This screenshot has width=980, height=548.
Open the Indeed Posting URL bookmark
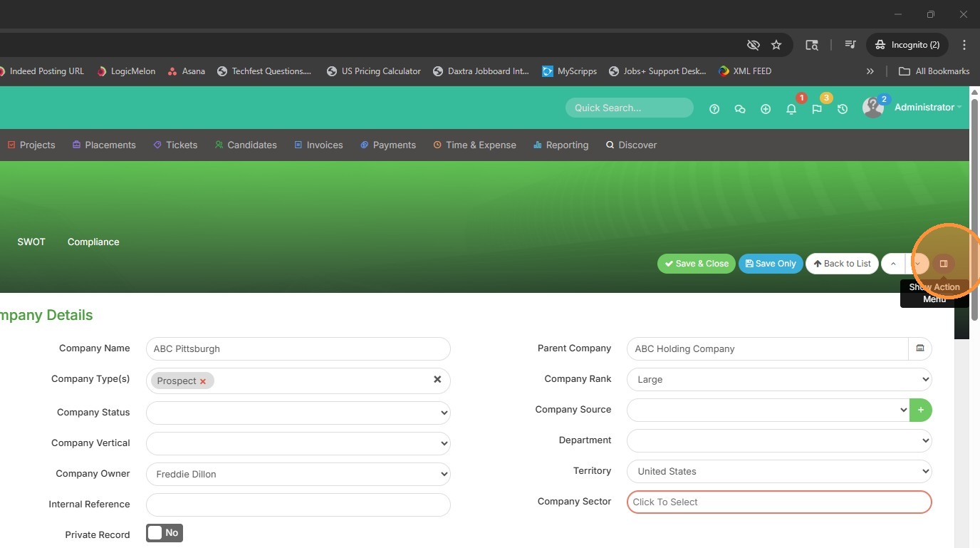pos(42,71)
